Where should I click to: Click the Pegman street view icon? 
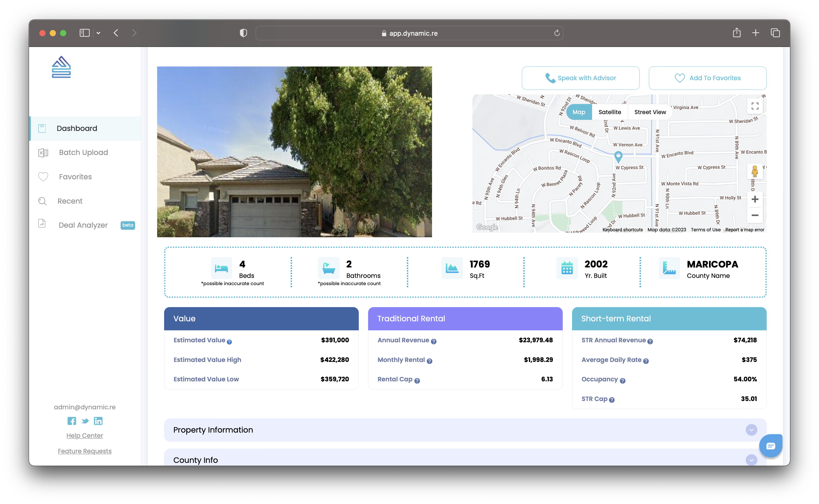pyautogui.click(x=755, y=172)
